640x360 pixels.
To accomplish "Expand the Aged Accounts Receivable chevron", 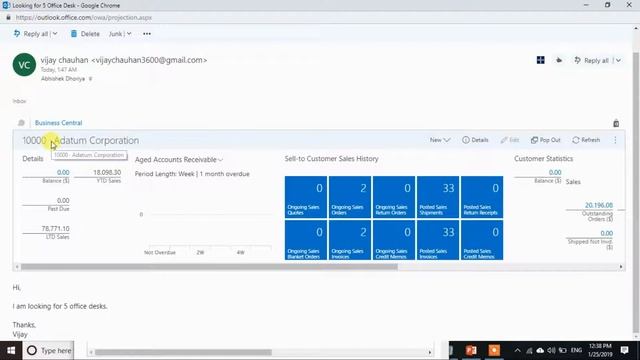I will [221, 160].
